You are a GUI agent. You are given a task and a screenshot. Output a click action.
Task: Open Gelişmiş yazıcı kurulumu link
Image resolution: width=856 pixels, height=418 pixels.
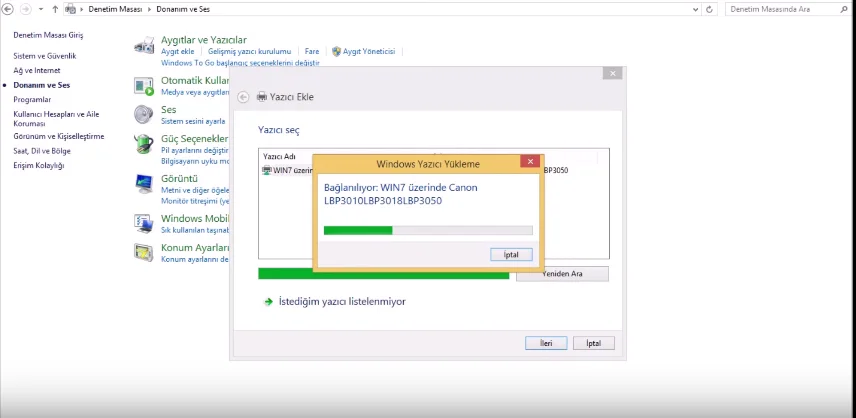249,51
